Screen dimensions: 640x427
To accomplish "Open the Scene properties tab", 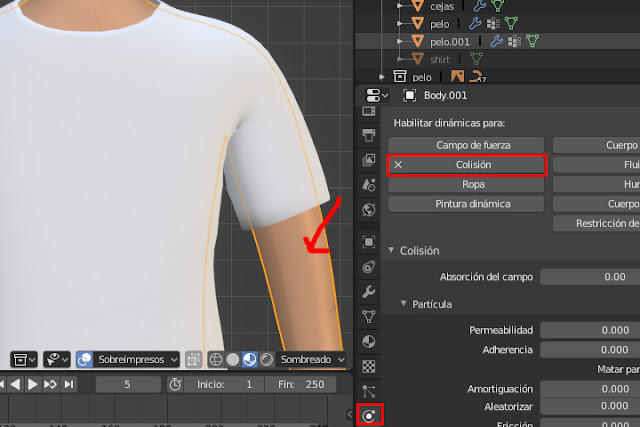I will 369,185.
